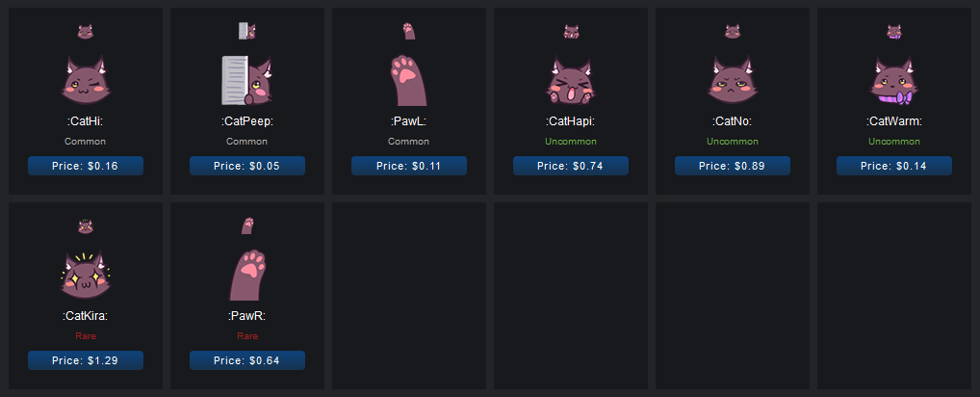Image resolution: width=980 pixels, height=397 pixels.
Task: Click the large PawL paw emoticon
Action: click(x=409, y=80)
